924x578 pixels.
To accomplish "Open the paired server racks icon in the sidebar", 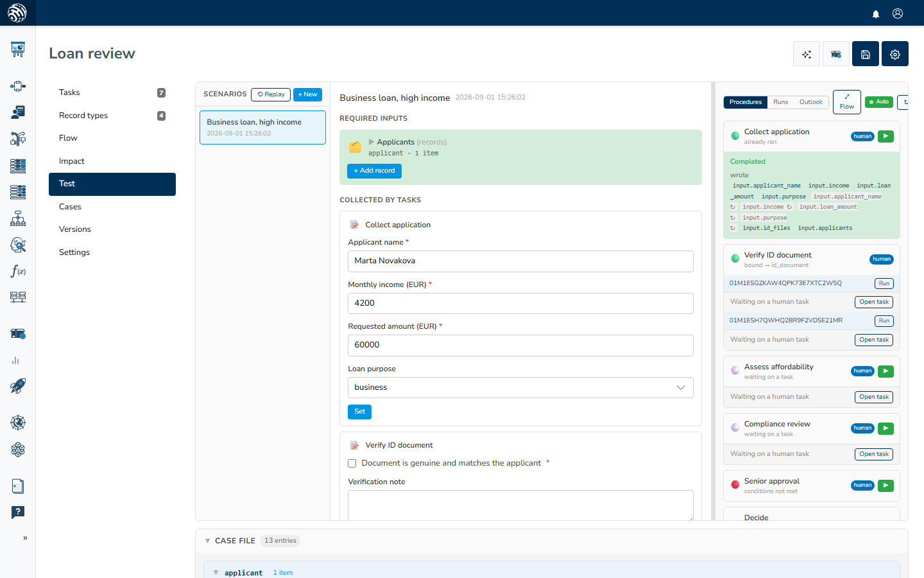I will (18, 297).
